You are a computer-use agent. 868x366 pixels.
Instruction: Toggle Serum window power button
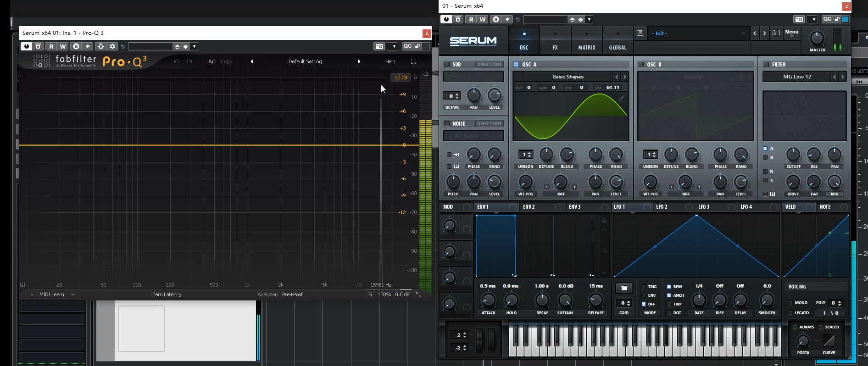(446, 19)
